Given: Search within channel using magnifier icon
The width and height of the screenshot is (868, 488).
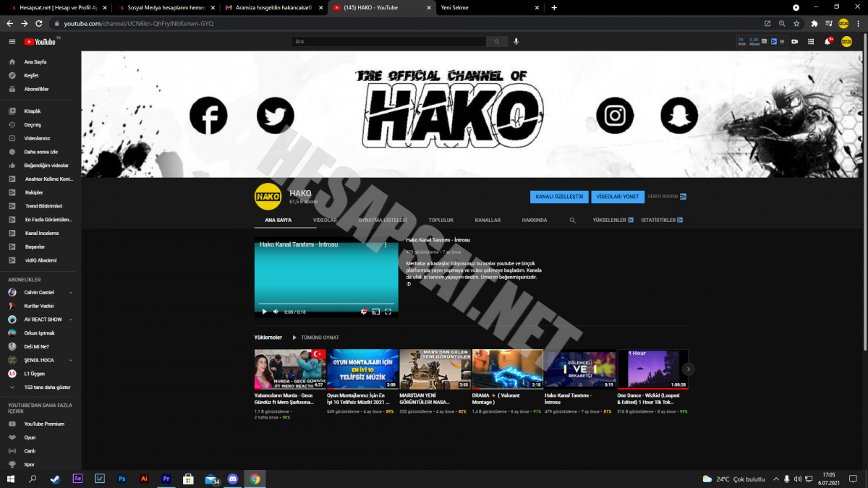Looking at the screenshot, I should [572, 220].
